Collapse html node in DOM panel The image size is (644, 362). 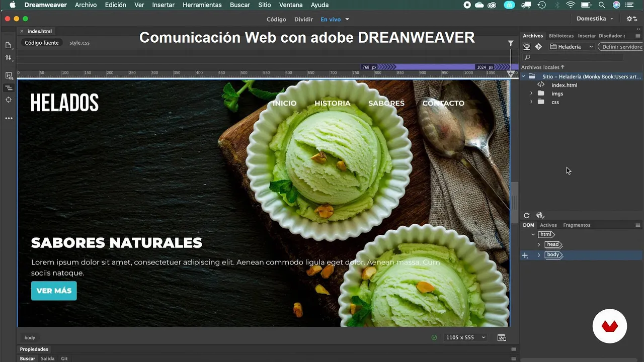(x=533, y=235)
